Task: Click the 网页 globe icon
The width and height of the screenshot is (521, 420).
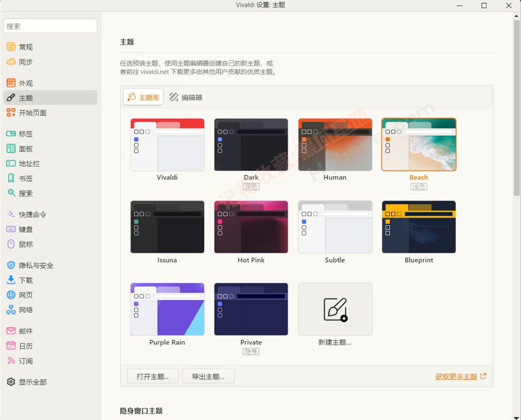Action: (11, 295)
